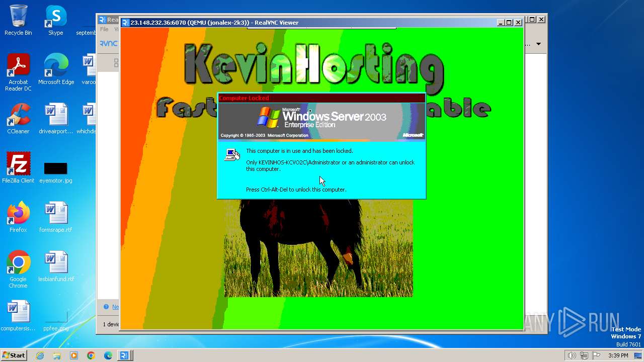Open Microsoft Edge desktop shortcut
The image size is (644, 362).
tap(56, 69)
